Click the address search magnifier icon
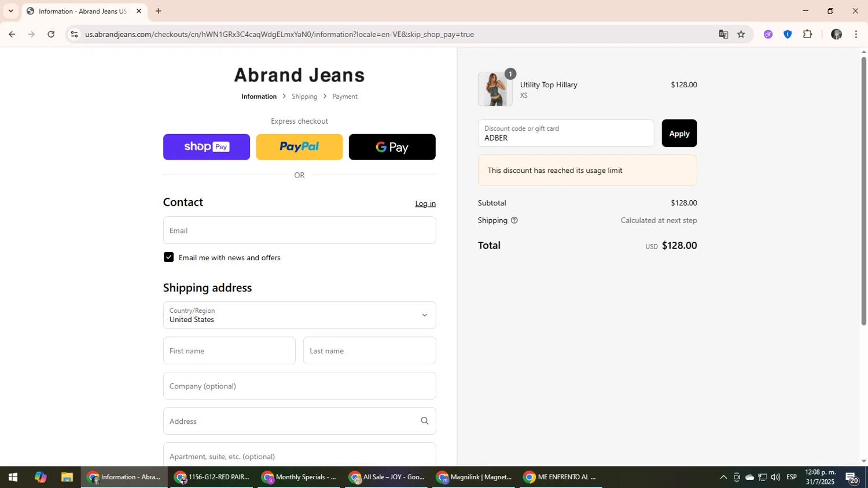This screenshot has width=868, height=488. pyautogui.click(x=424, y=421)
